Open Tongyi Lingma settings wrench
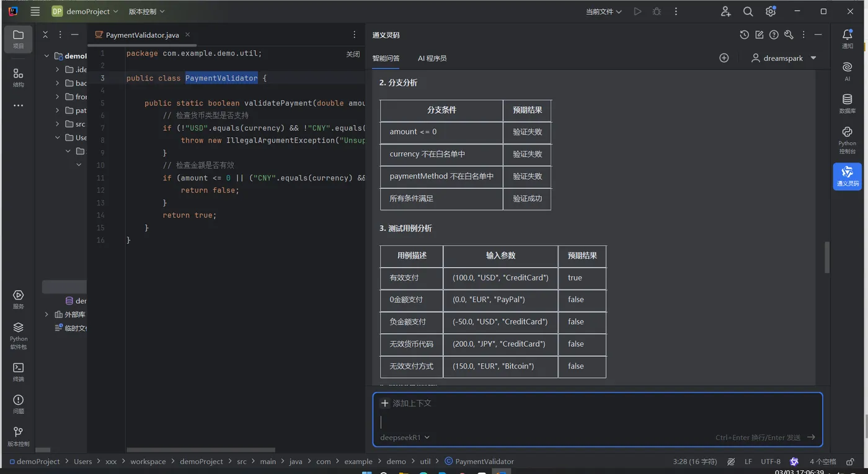Viewport: 868px width, 474px height. (x=789, y=35)
